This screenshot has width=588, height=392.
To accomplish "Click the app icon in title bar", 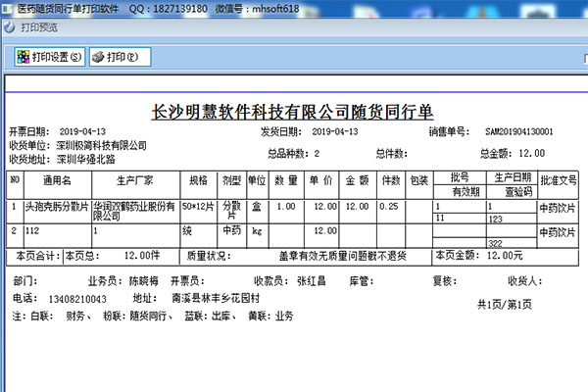I will tap(7, 8).
